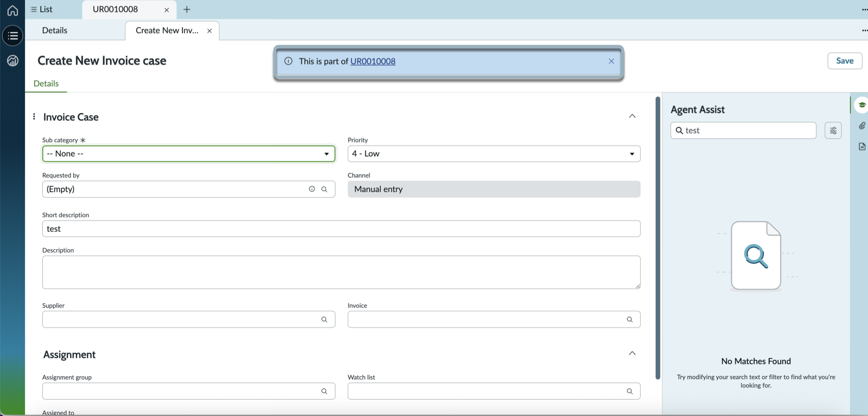This screenshot has width=868, height=416.
Task: Click the Invoice field
Action: (494, 319)
